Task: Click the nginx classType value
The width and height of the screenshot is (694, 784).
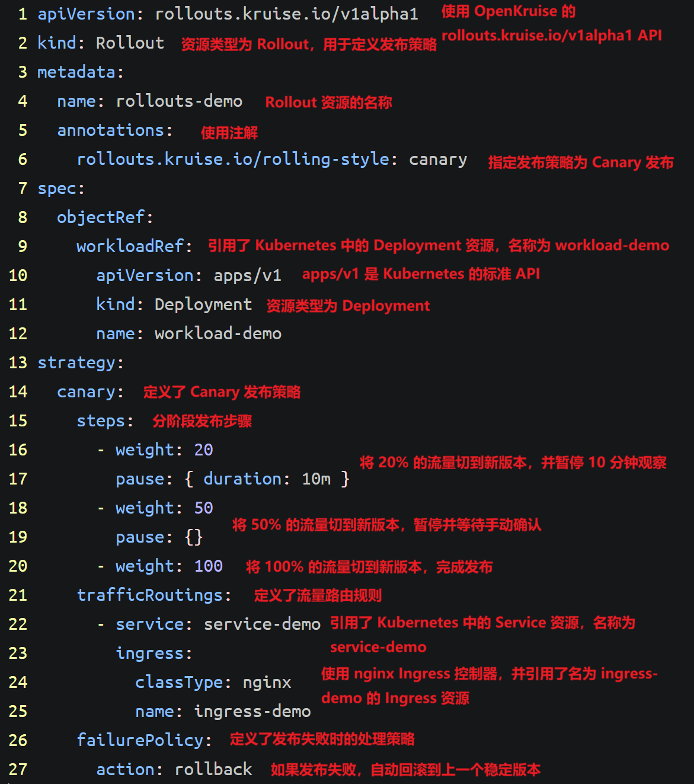Action: [267, 683]
